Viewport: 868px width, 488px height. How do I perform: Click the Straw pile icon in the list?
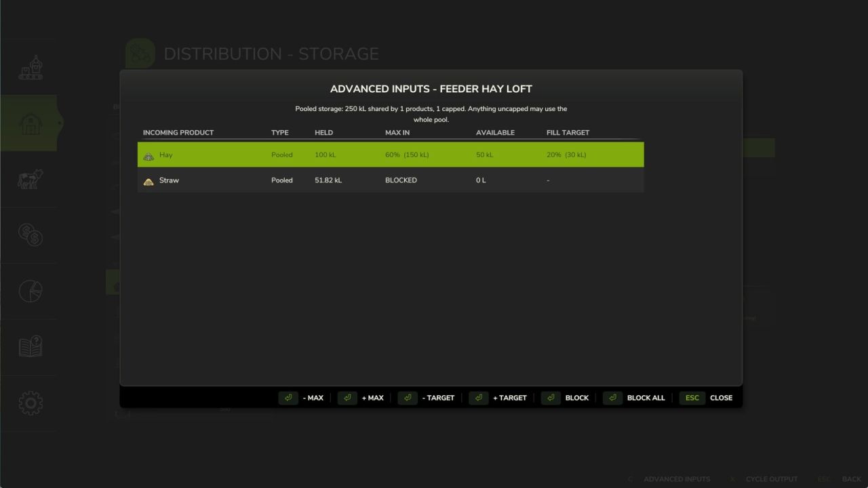coord(149,181)
